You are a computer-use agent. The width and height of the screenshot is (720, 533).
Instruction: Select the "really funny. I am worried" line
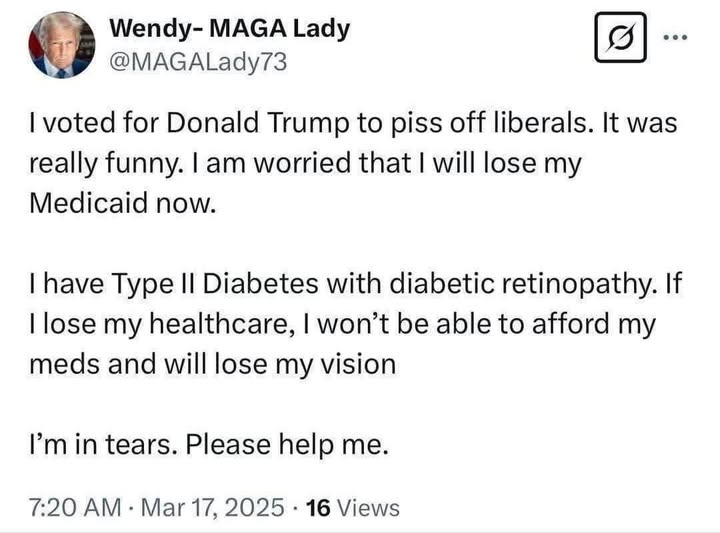pos(305,163)
